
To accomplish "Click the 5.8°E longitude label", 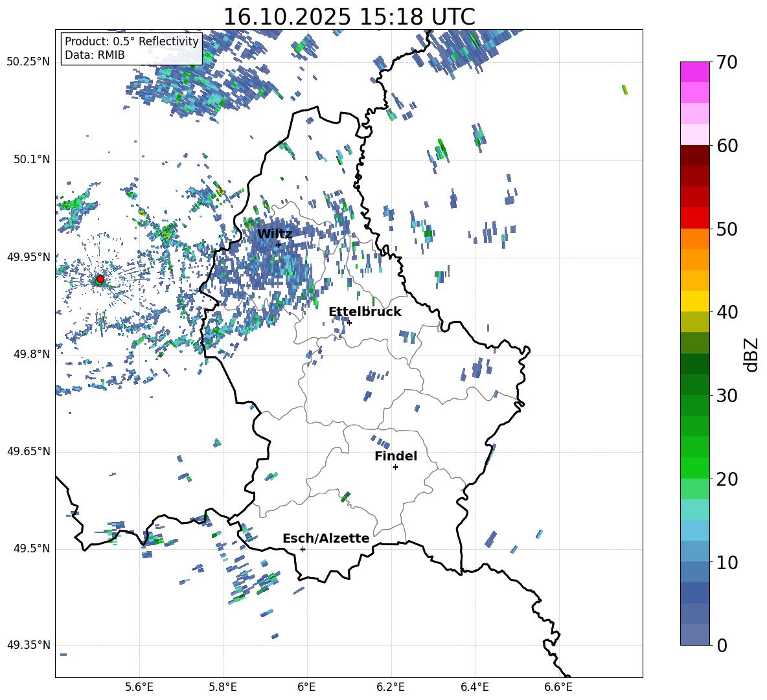I will [x=223, y=688].
